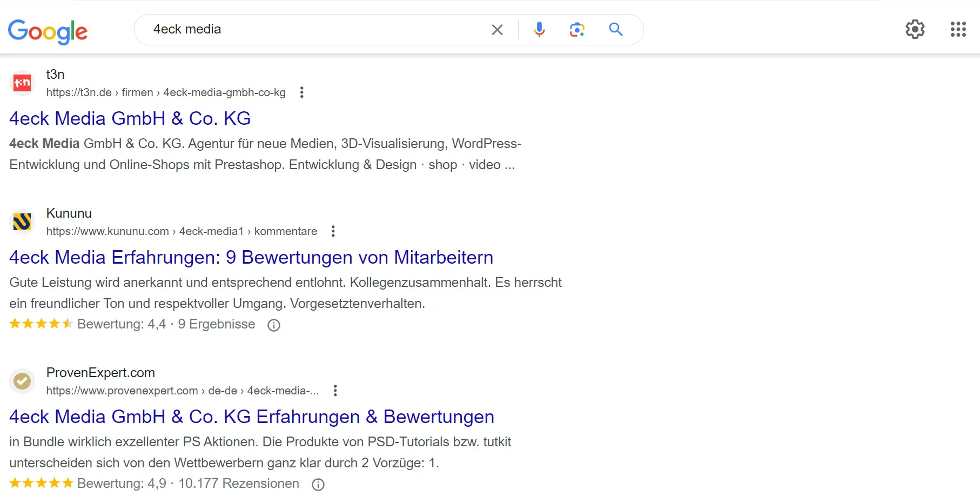Viewport: 980px width, 503px height.
Task: Click the Google logo
Action: tap(48, 31)
